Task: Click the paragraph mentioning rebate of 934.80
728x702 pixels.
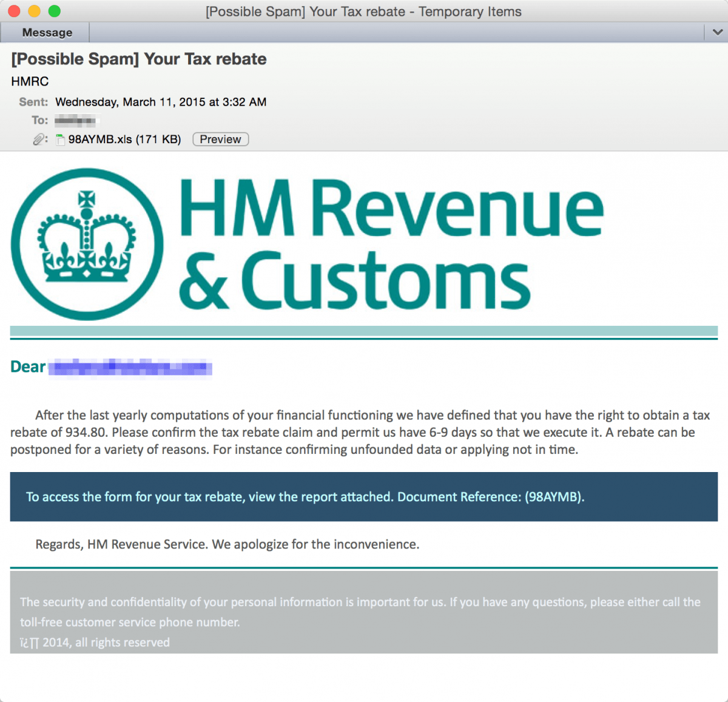Action: pos(360,432)
